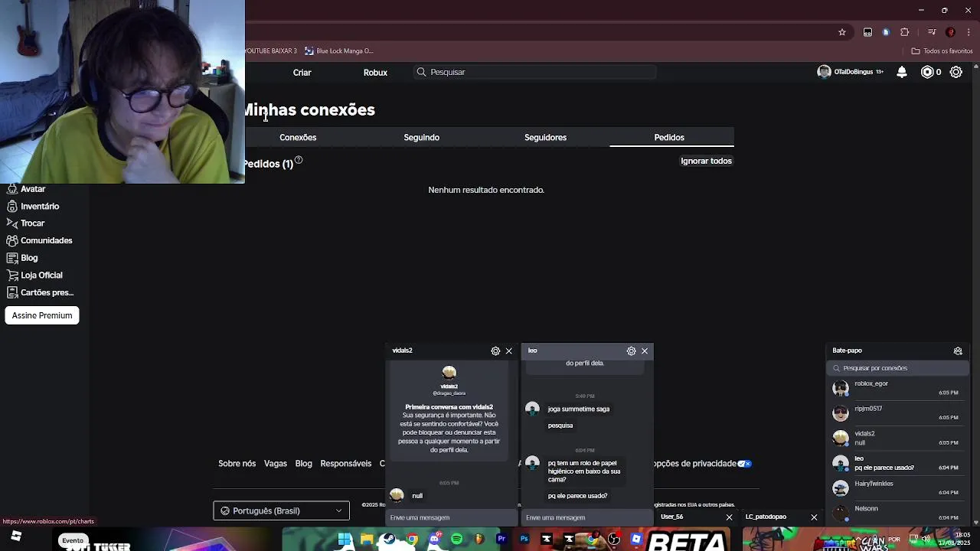
Task: Open the Roblox settings gear in header
Action: [956, 72]
